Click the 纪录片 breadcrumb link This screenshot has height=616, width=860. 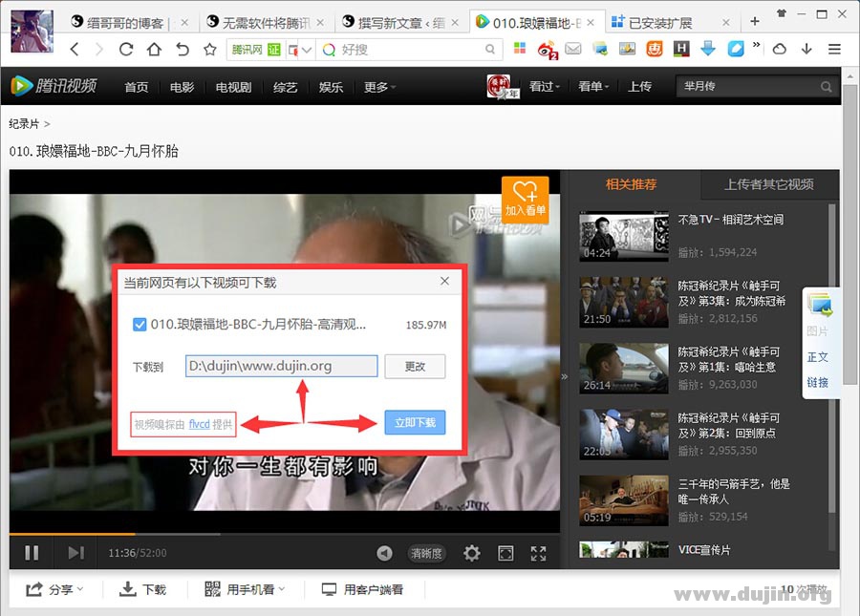[x=24, y=124]
